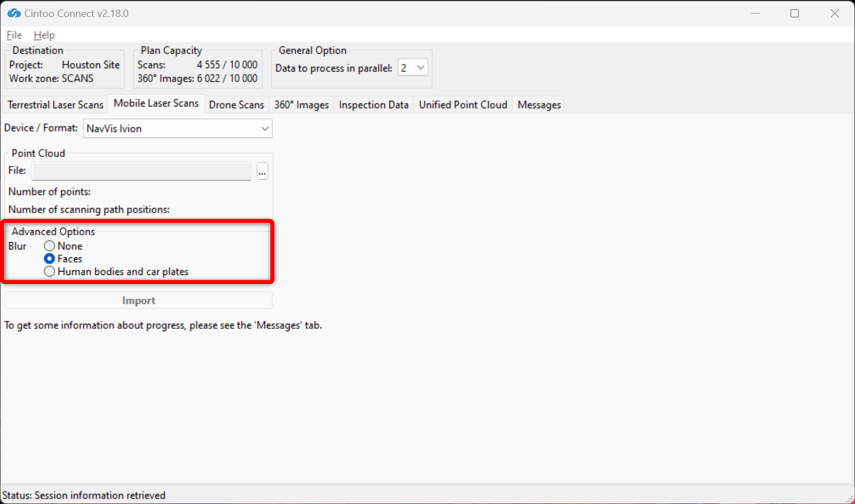This screenshot has height=504, width=855.
Task: Click the scans count 4 555 / 10 000
Action: point(227,65)
